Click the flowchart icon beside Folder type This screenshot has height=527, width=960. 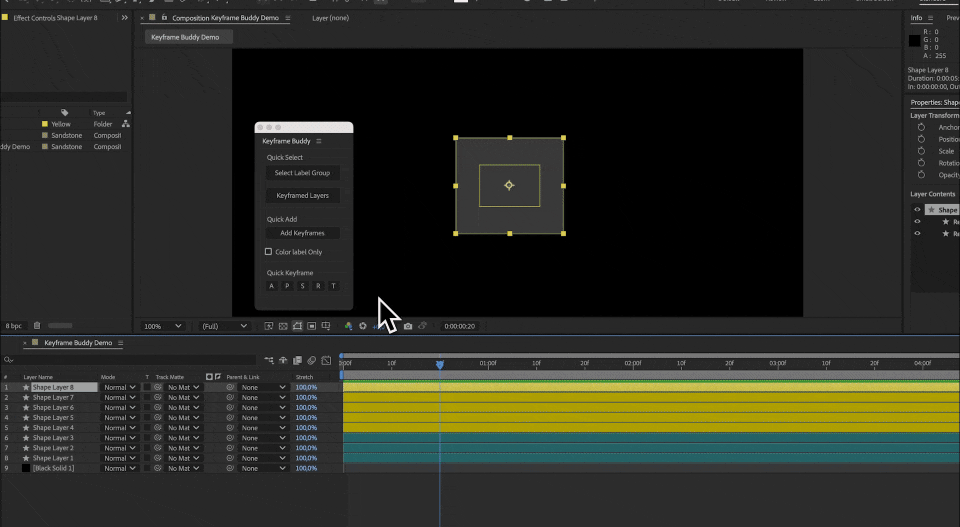[126, 124]
